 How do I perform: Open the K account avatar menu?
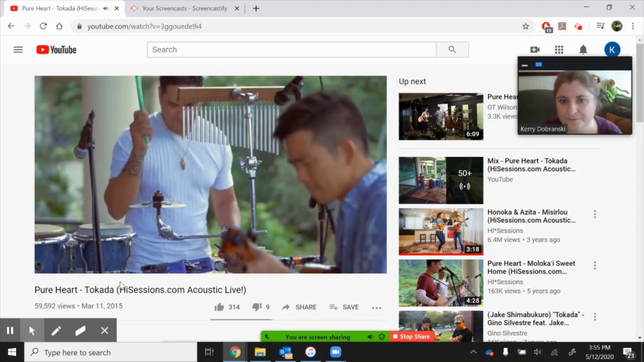(612, 49)
